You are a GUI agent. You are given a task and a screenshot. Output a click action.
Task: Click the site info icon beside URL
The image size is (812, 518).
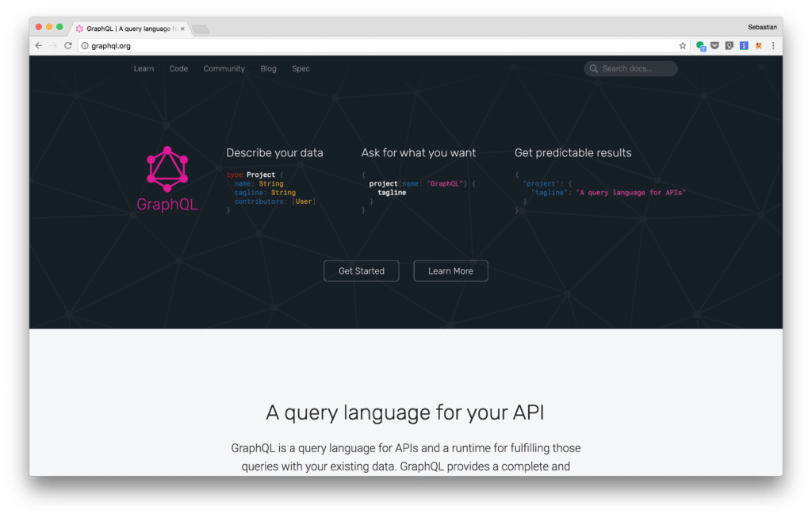click(85, 45)
